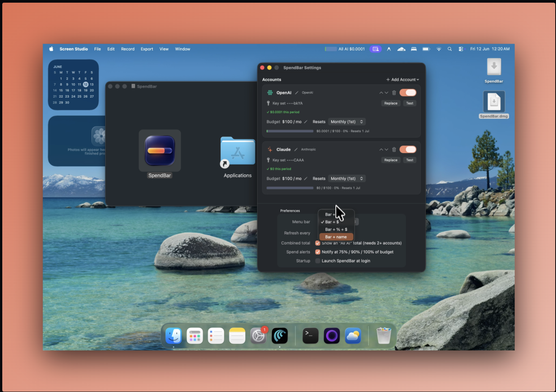Image resolution: width=556 pixels, height=392 pixels.
Task: Open Launchpad from the Dock
Action: point(195,336)
